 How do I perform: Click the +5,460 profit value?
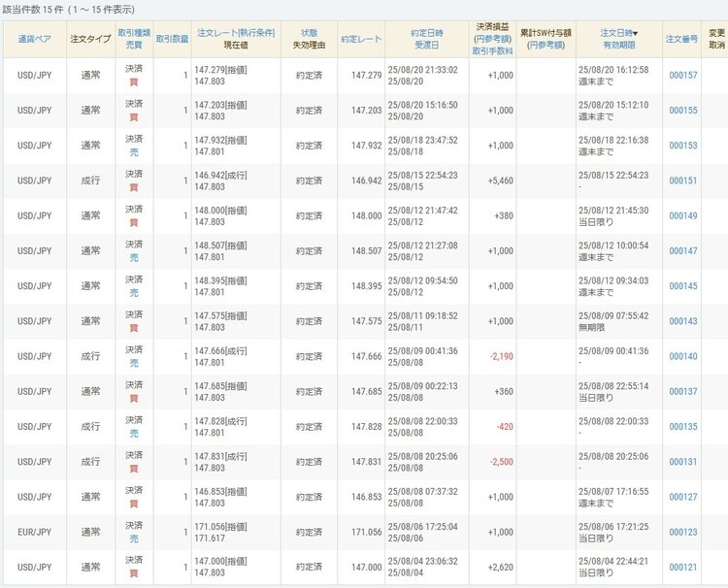(x=501, y=180)
